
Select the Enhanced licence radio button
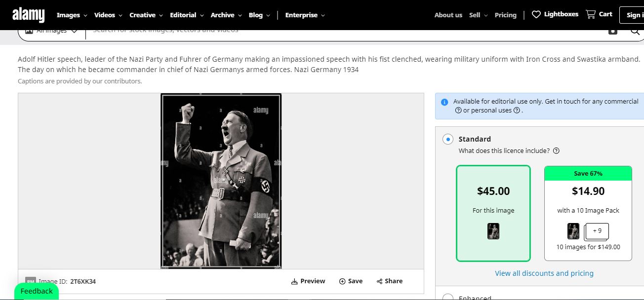448,298
